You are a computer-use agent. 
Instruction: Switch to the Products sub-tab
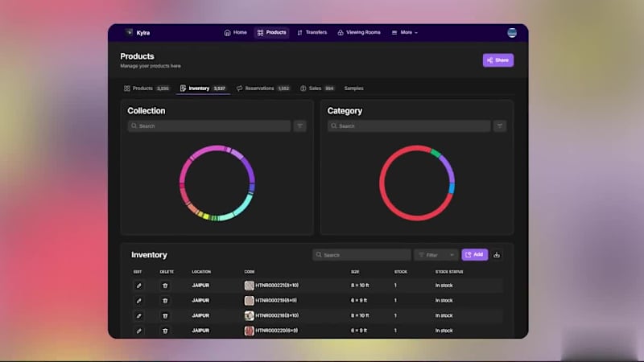(x=147, y=88)
